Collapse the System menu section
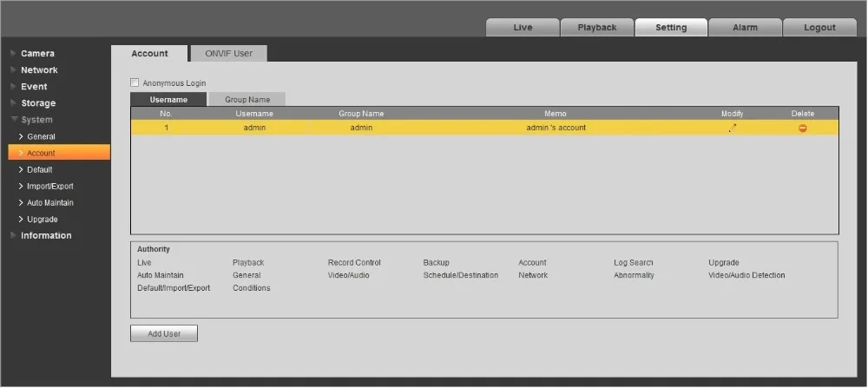The width and height of the screenshot is (868, 388). pyautogui.click(x=36, y=120)
